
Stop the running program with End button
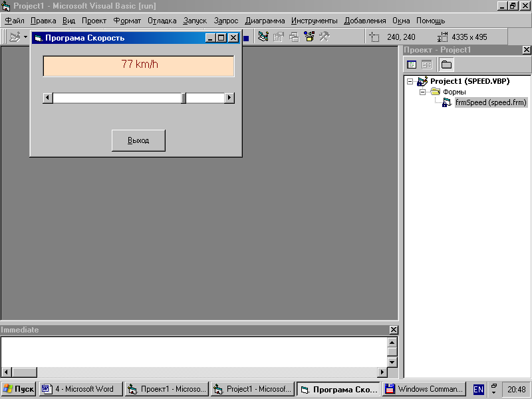click(246, 39)
